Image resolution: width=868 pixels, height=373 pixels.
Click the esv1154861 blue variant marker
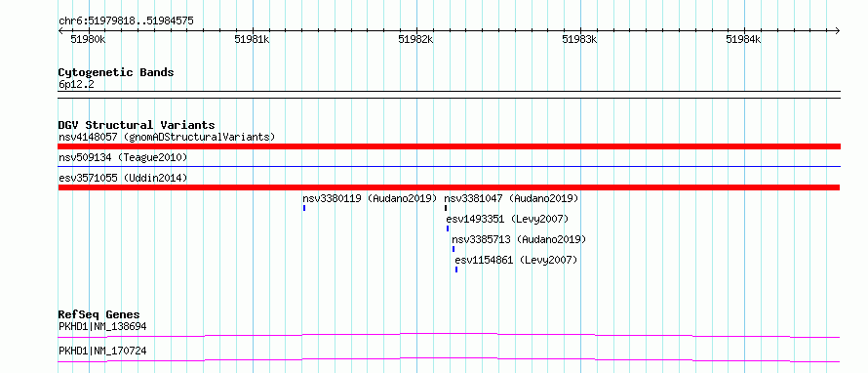coord(456,269)
